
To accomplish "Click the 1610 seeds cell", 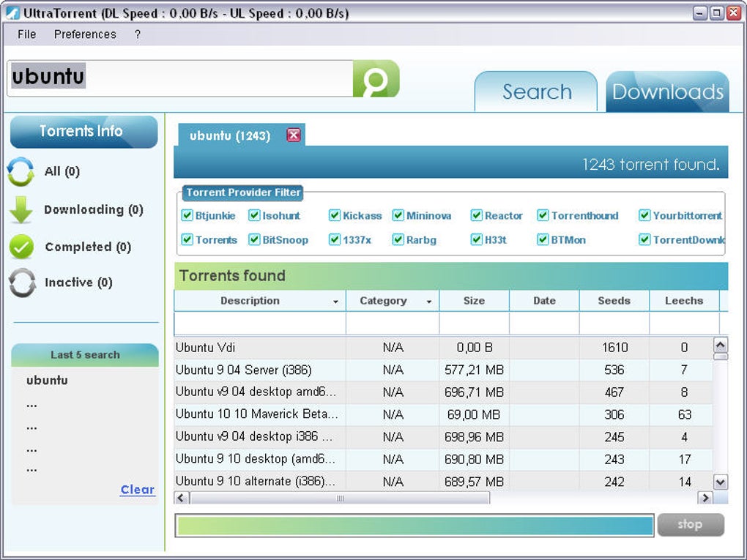I will 614,348.
